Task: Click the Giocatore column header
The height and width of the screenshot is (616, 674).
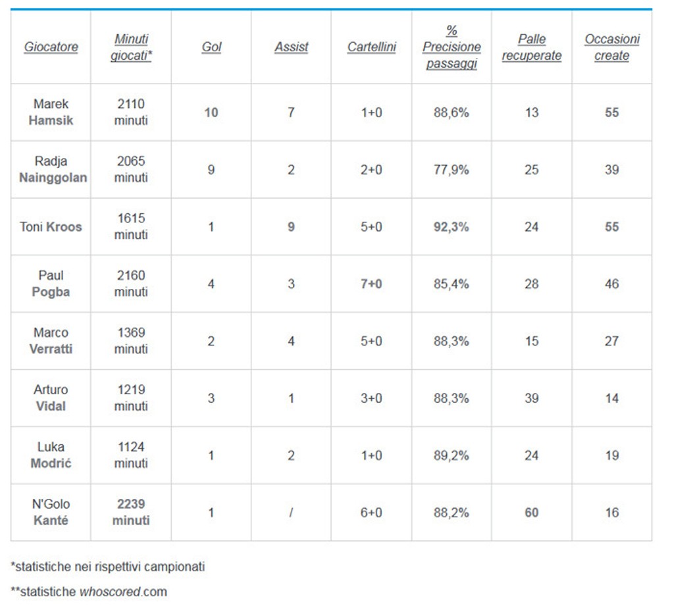Action: point(51,47)
